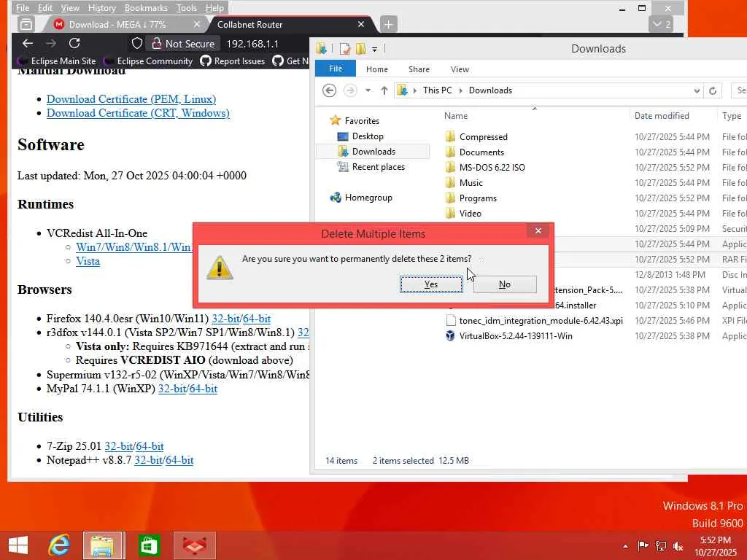The height and width of the screenshot is (560, 747).
Task: Select the VirtualBox-5.2.44-139111-Win file
Action: click(x=516, y=335)
